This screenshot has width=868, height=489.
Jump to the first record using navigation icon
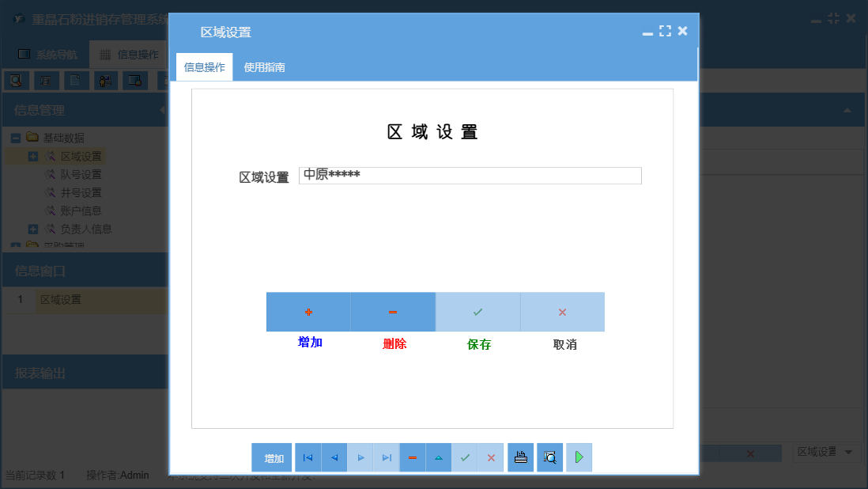308,457
